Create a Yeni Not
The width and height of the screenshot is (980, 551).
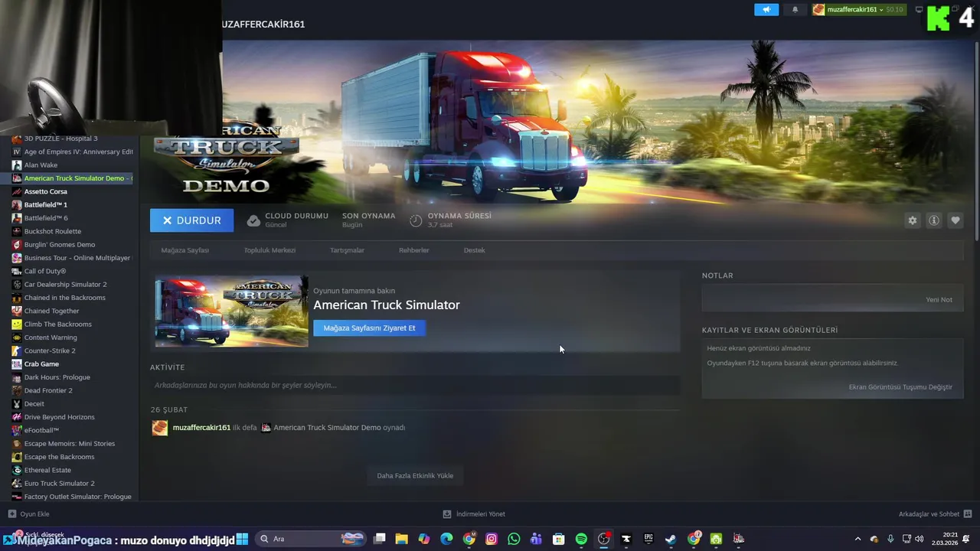(939, 300)
